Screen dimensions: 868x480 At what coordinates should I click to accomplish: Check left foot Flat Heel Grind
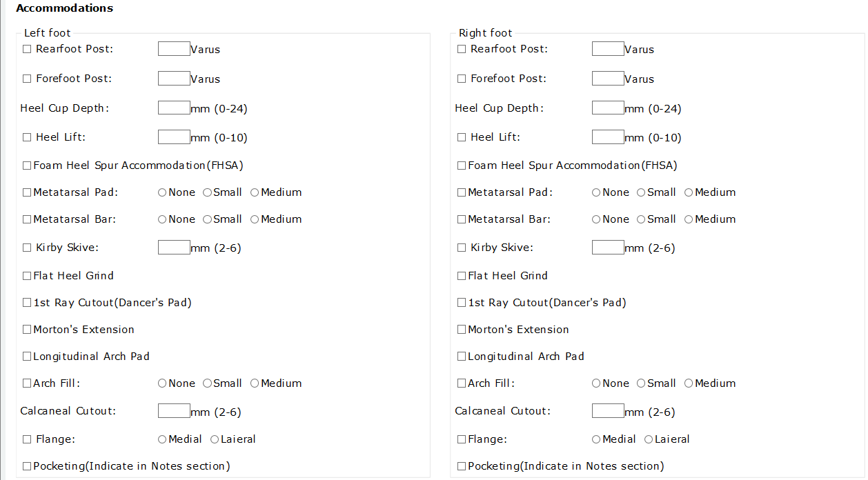(27, 276)
